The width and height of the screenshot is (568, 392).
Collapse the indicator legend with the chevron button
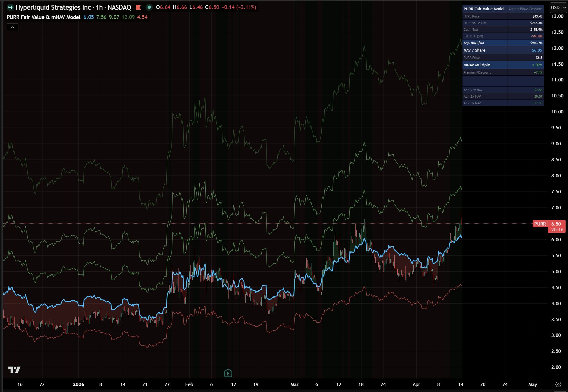tap(13, 27)
